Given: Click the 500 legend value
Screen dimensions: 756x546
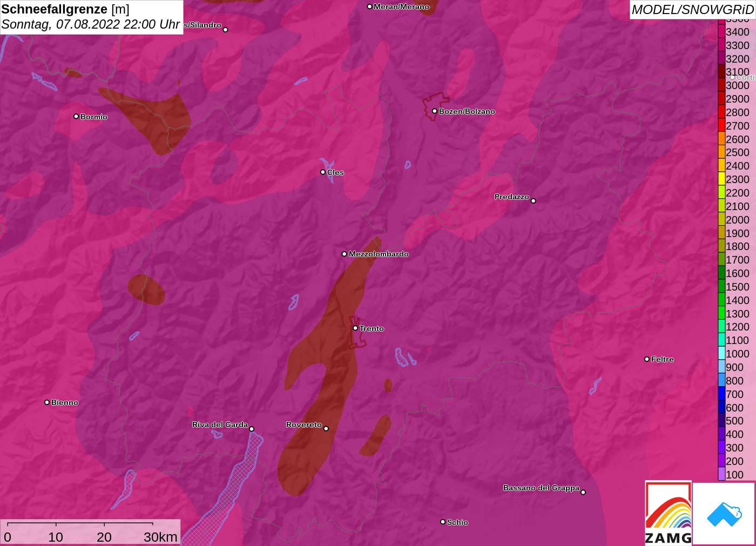Looking at the screenshot, I should click(735, 421).
